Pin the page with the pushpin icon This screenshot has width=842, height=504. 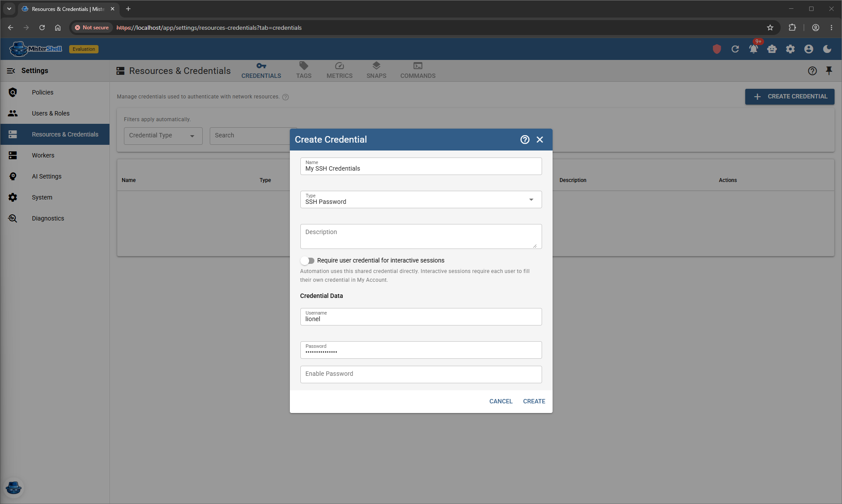pos(829,71)
